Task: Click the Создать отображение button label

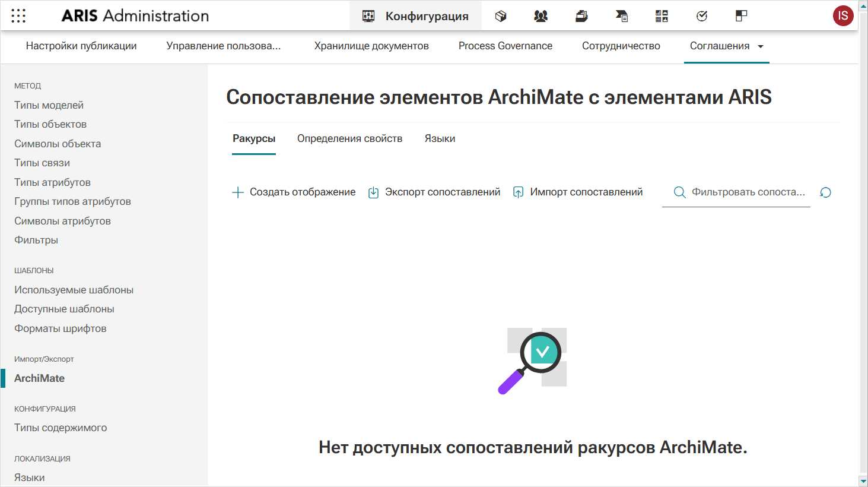Action: tap(303, 192)
